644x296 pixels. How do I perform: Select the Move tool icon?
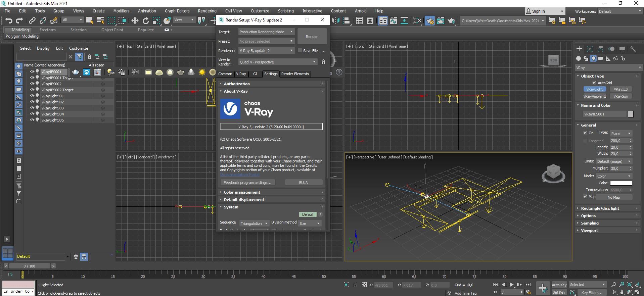point(135,21)
